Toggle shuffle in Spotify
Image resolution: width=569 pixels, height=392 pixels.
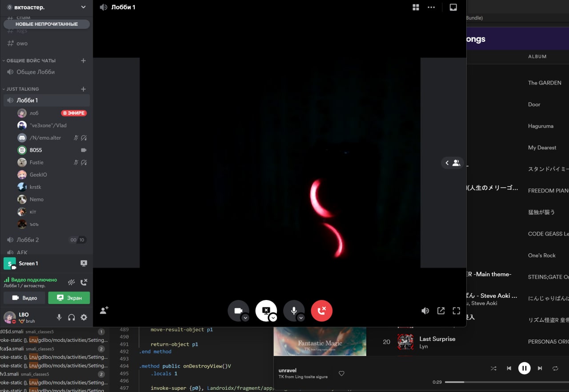tap(493, 368)
